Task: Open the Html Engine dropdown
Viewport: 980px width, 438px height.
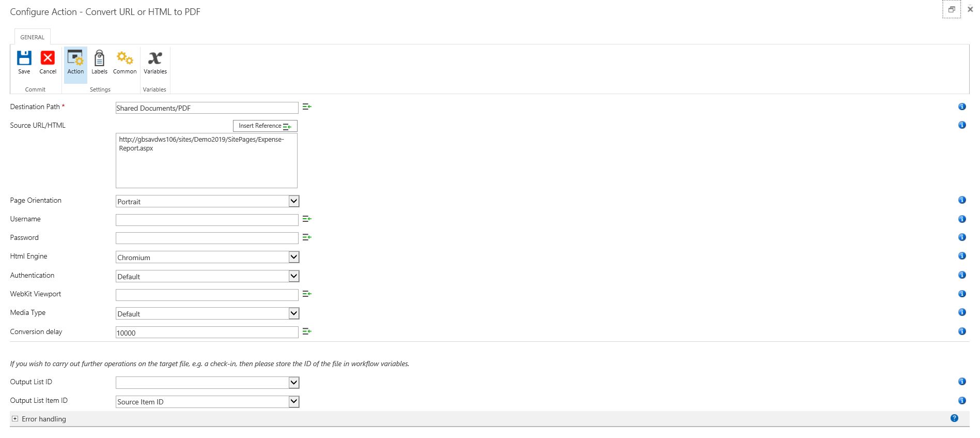Action: pos(207,257)
